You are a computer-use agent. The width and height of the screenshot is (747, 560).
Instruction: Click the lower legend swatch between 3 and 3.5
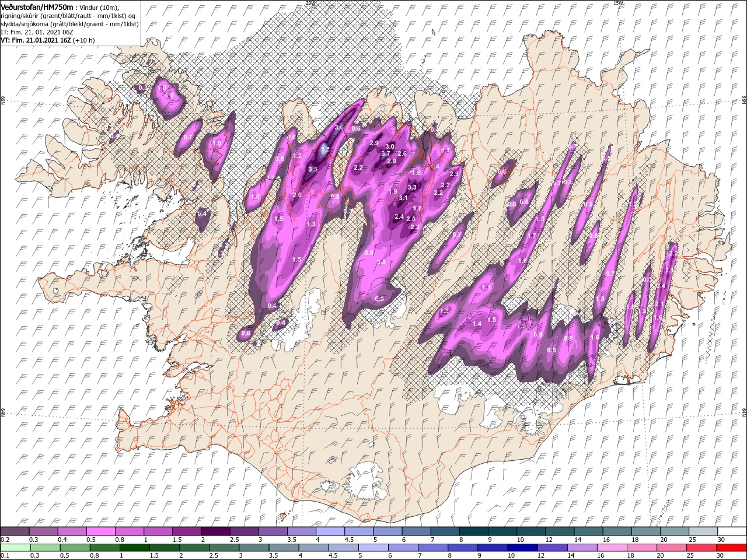pyautogui.click(x=254, y=548)
